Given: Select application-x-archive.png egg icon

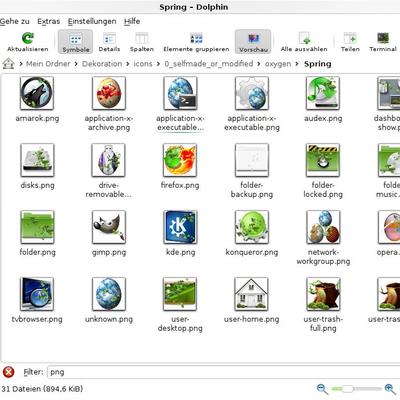Looking at the screenshot, I should point(109,93).
